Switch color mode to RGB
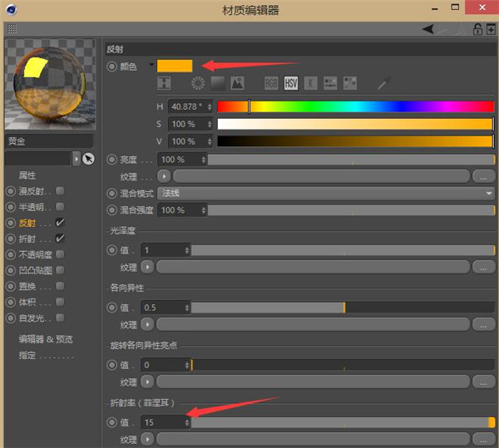Screen dimensions: 499x448 pos(272,83)
